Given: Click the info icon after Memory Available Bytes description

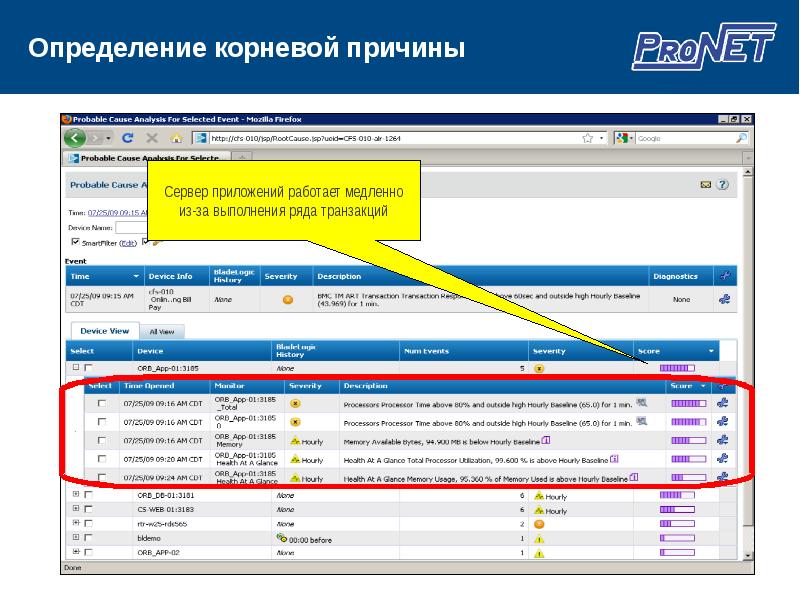Looking at the screenshot, I should click(x=545, y=440).
